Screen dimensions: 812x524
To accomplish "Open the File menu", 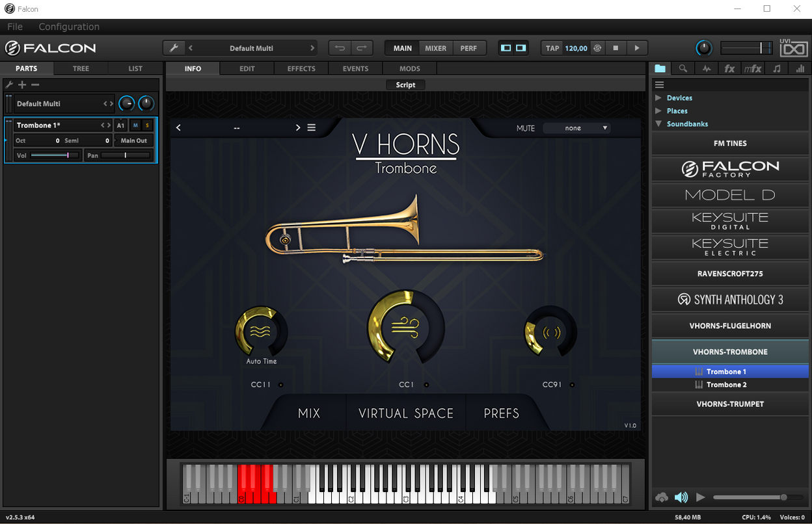I will click(14, 27).
